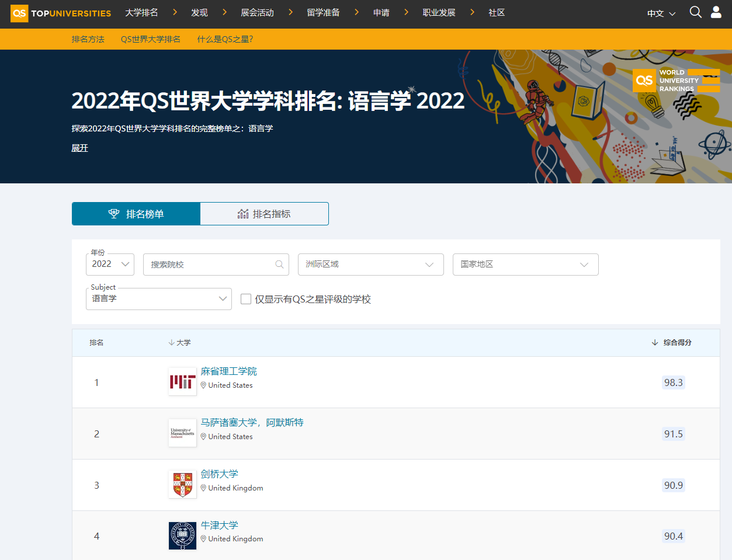Click United Kingdom under 牛津大学
Image resolution: width=732 pixels, height=560 pixels.
236,539
